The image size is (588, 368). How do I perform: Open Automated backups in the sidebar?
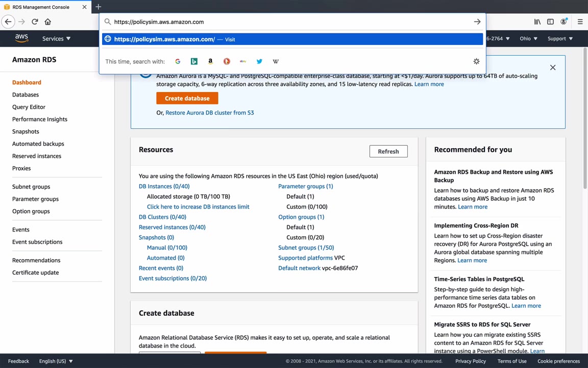point(38,144)
